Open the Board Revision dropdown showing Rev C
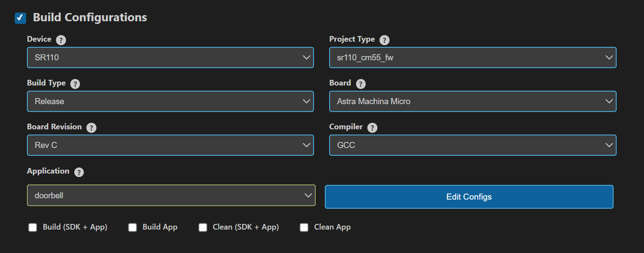This screenshot has width=644, height=253. click(170, 145)
